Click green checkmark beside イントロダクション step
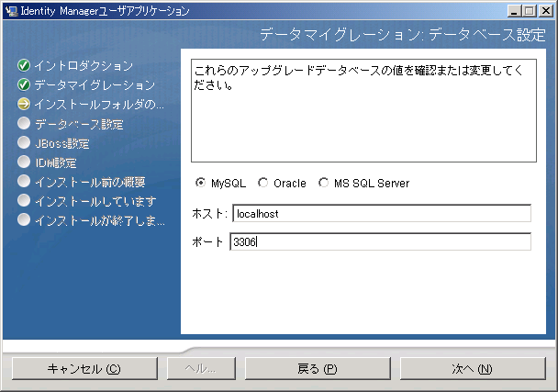Viewport: 558px width, 392px height. (x=24, y=65)
